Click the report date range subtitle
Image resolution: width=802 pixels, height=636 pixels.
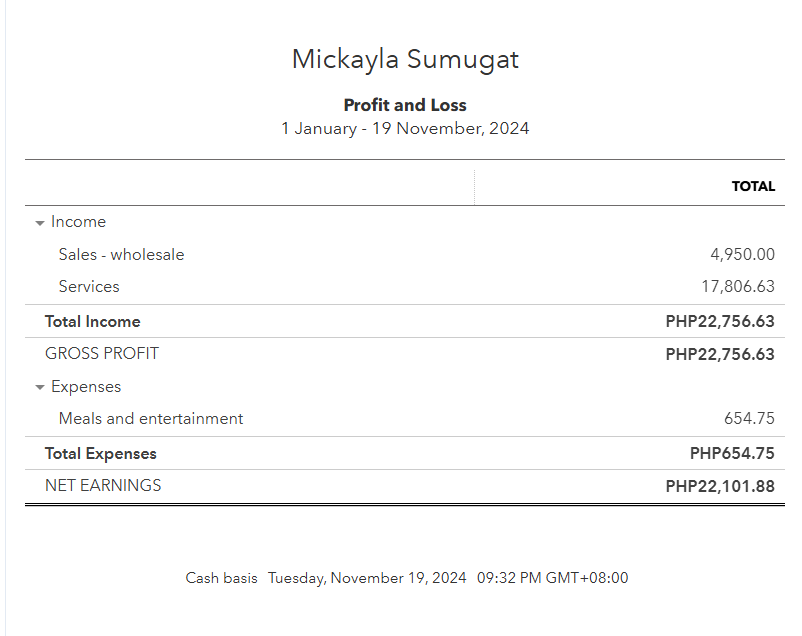tap(405, 128)
